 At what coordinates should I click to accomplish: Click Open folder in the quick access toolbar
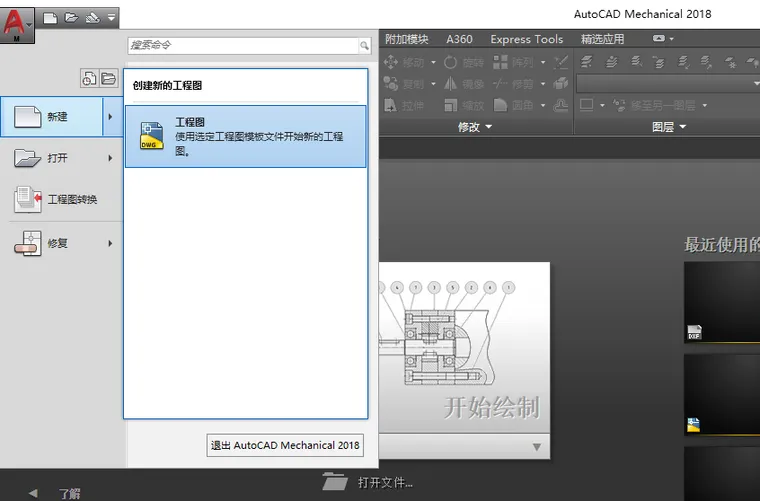click(71, 18)
